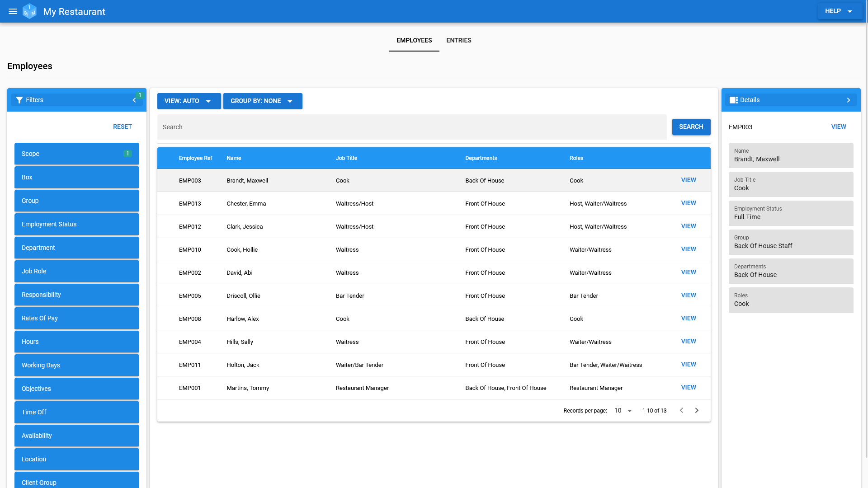Expand the Client Group filter
Viewport: 868px width, 488px height.
click(77, 480)
